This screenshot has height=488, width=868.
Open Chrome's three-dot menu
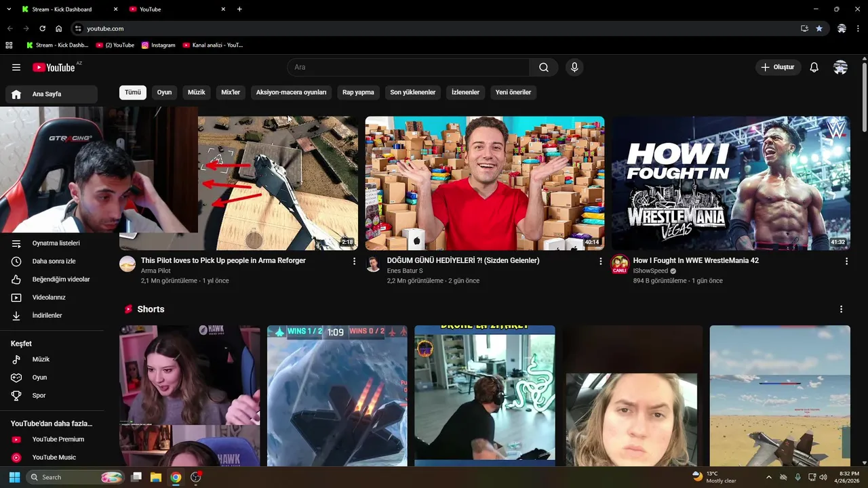tap(859, 28)
